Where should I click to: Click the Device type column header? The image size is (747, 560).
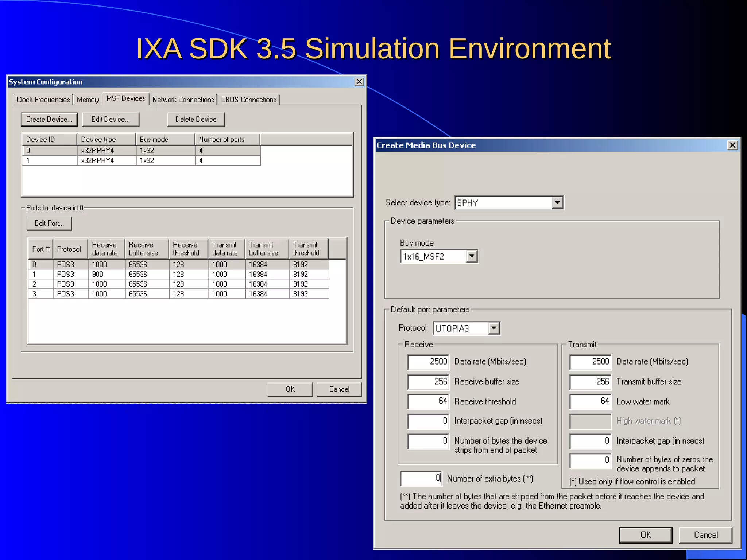click(x=107, y=140)
